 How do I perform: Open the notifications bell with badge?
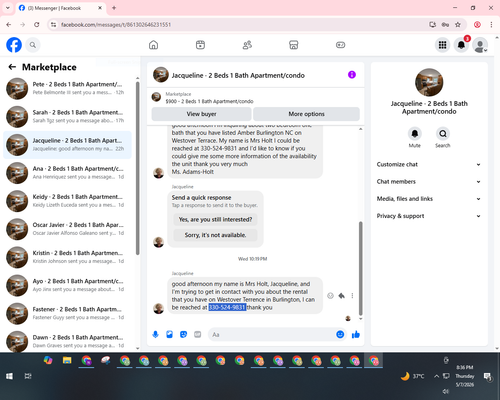[x=461, y=45]
